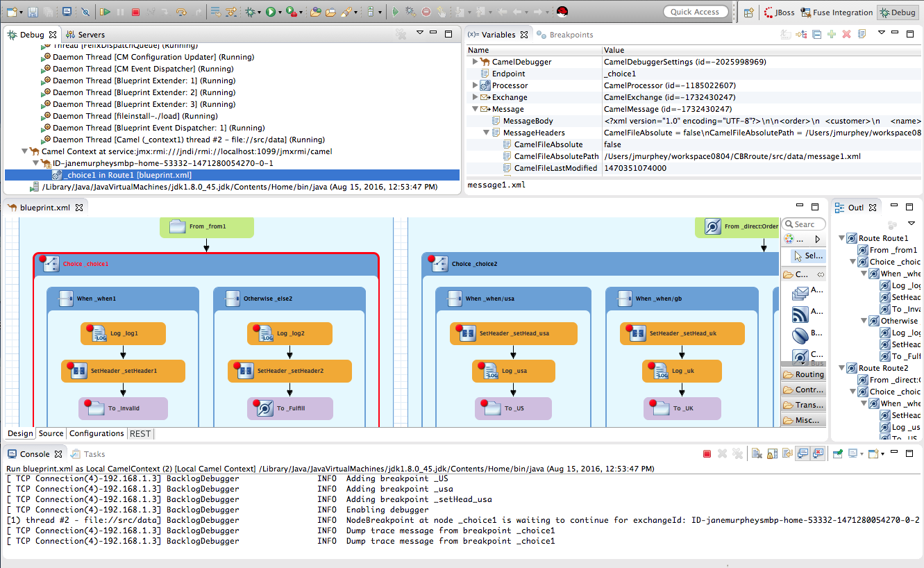924x568 pixels.
Task: Toggle Scroll Lock in the Console
Action: click(771, 454)
